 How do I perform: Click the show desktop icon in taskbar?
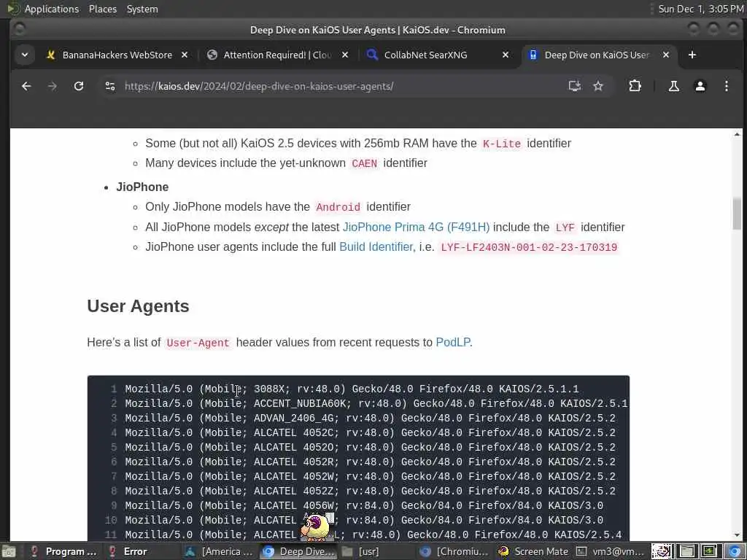tap(9, 552)
